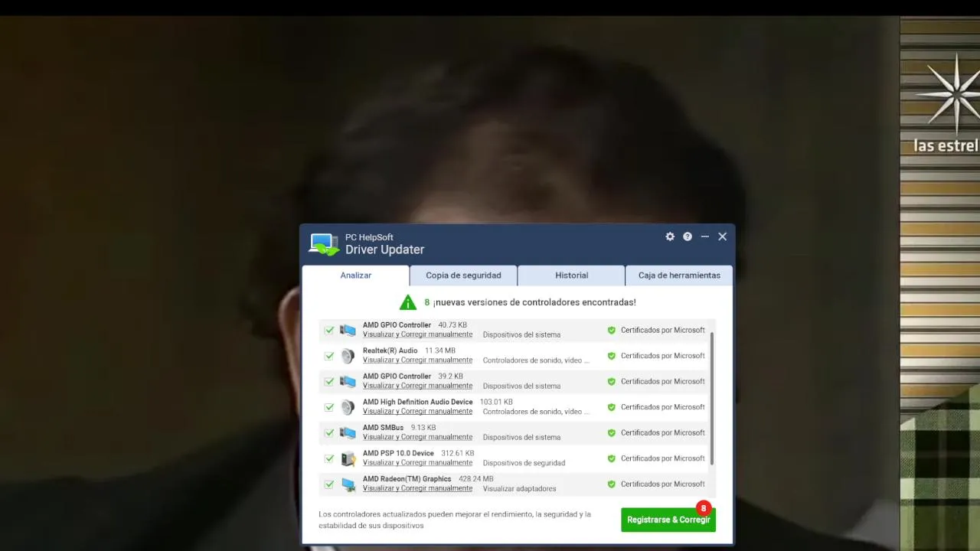Click Certificados por Microsoft in Realtek(R) Audio row
Image resolution: width=980 pixels, height=551 pixels.
[662, 356]
